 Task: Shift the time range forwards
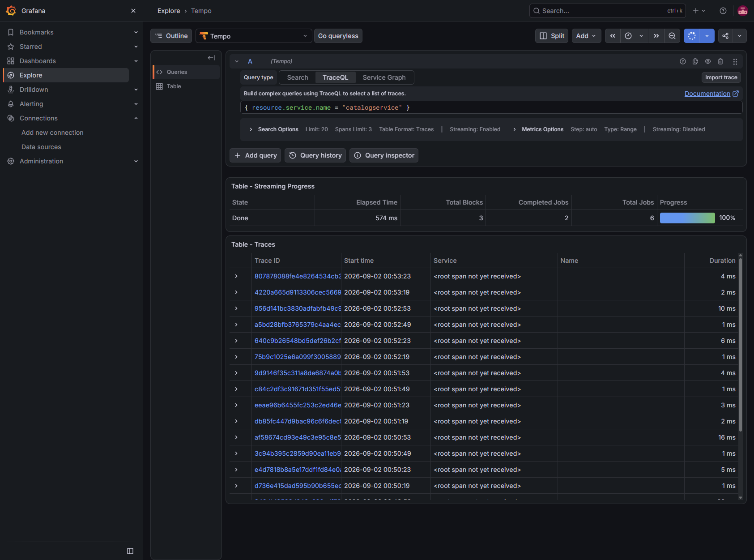(656, 36)
